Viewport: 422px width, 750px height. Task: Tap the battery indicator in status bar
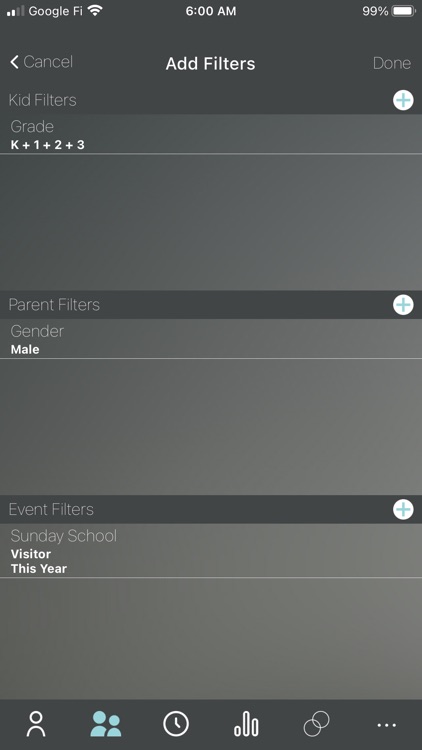(403, 11)
